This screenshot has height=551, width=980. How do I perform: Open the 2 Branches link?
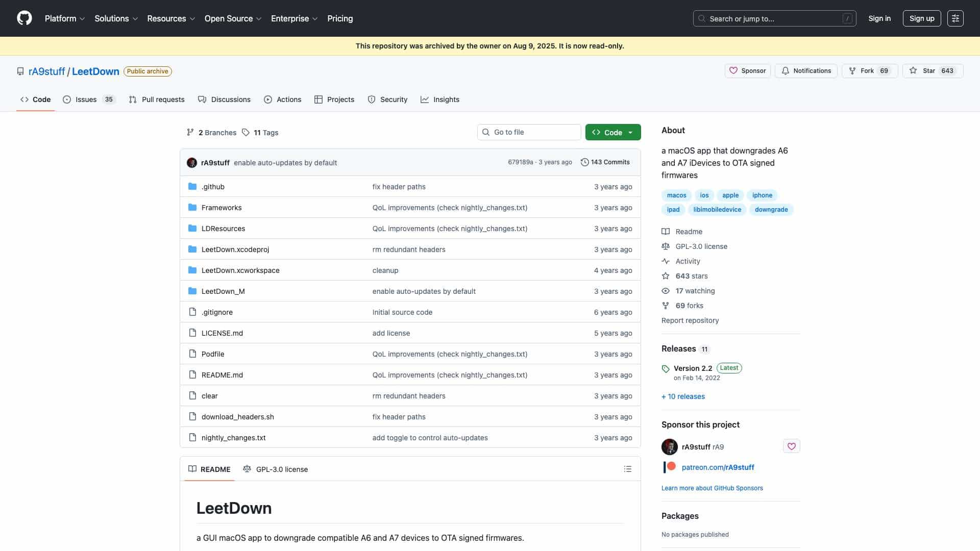point(211,133)
